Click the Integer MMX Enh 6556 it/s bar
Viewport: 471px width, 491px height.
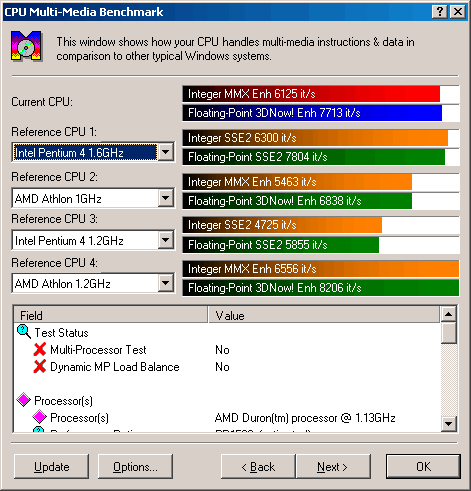[x=321, y=269]
